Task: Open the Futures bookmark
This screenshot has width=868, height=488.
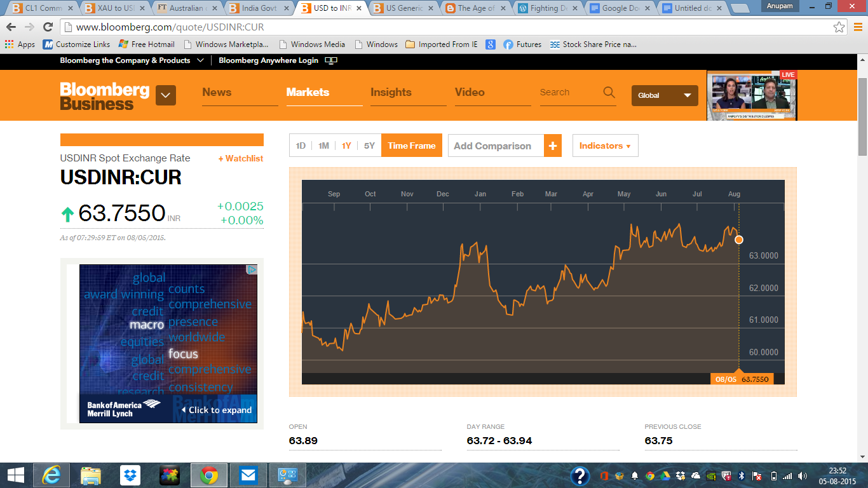Action: tap(522, 44)
